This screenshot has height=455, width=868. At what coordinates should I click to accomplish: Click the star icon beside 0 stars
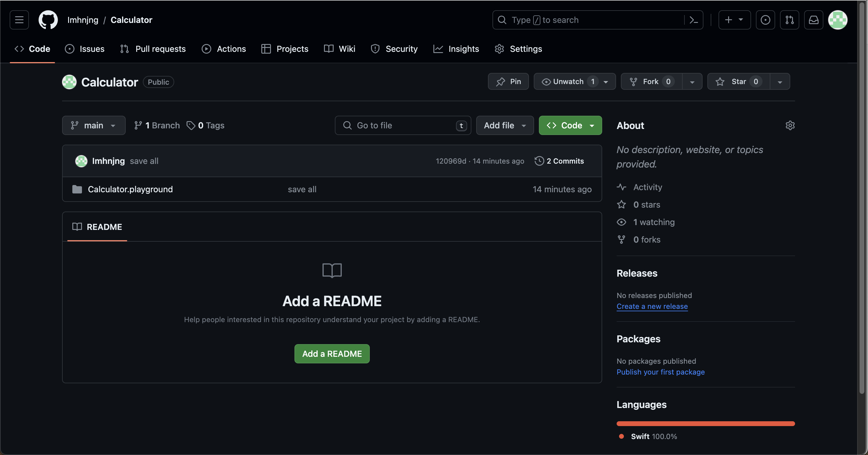coord(621,204)
